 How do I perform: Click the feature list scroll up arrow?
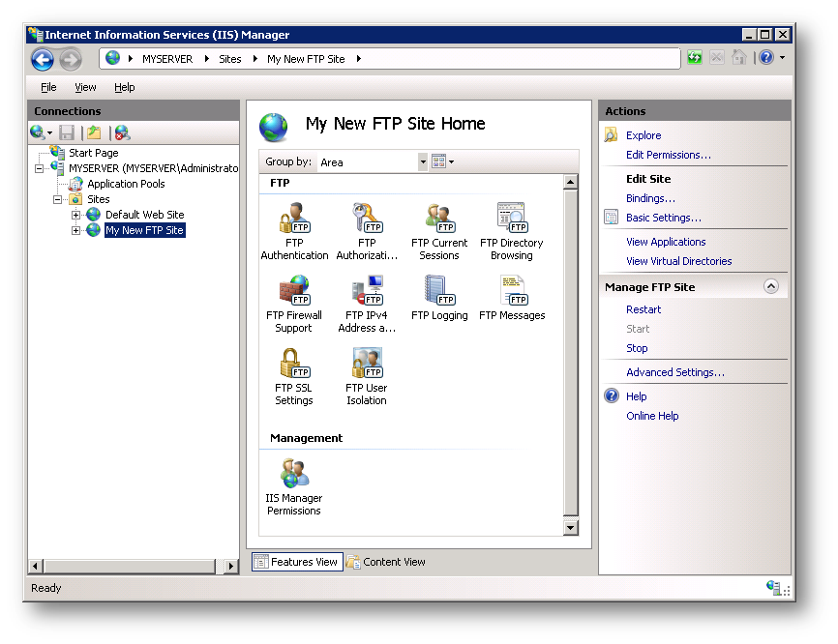570,182
